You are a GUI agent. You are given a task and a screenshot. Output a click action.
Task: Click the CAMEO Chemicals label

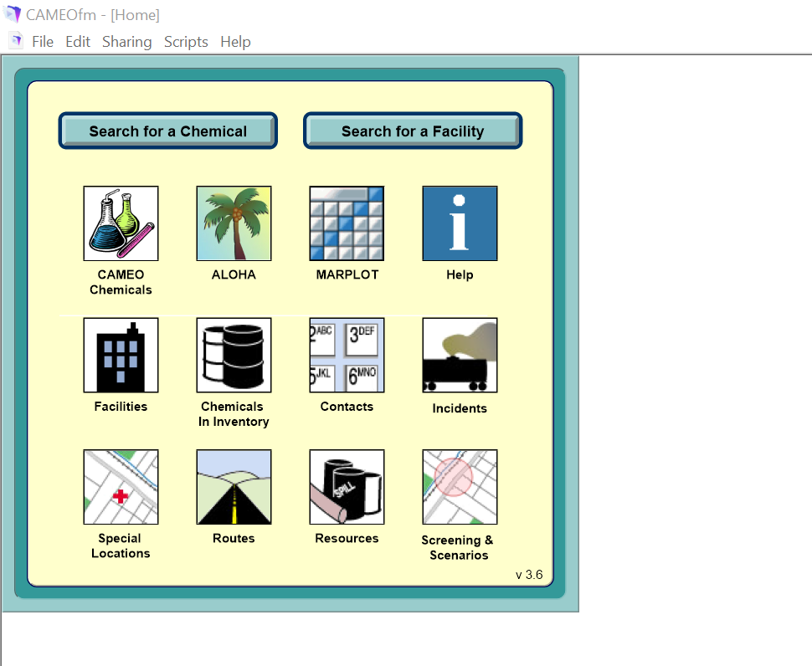tap(121, 282)
